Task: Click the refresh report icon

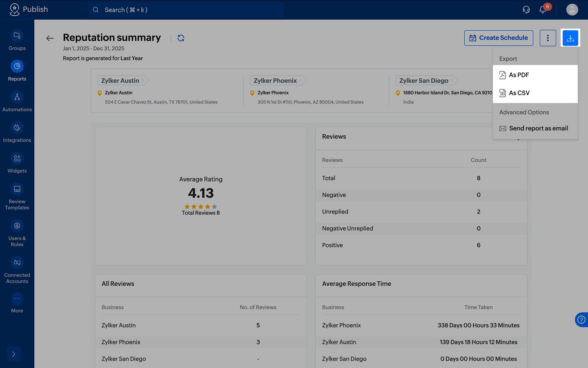Action: (181, 38)
